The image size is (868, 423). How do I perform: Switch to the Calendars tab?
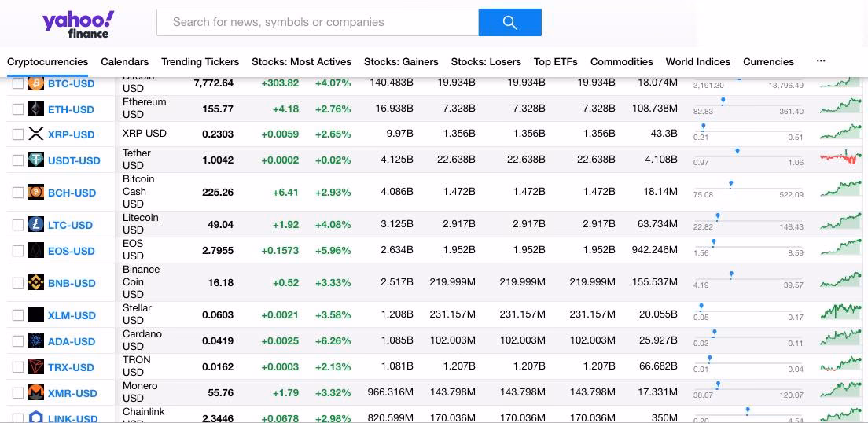(x=124, y=62)
